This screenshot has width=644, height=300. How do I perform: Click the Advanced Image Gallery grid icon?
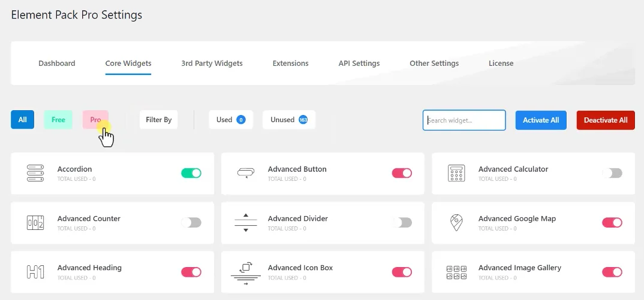click(x=456, y=272)
